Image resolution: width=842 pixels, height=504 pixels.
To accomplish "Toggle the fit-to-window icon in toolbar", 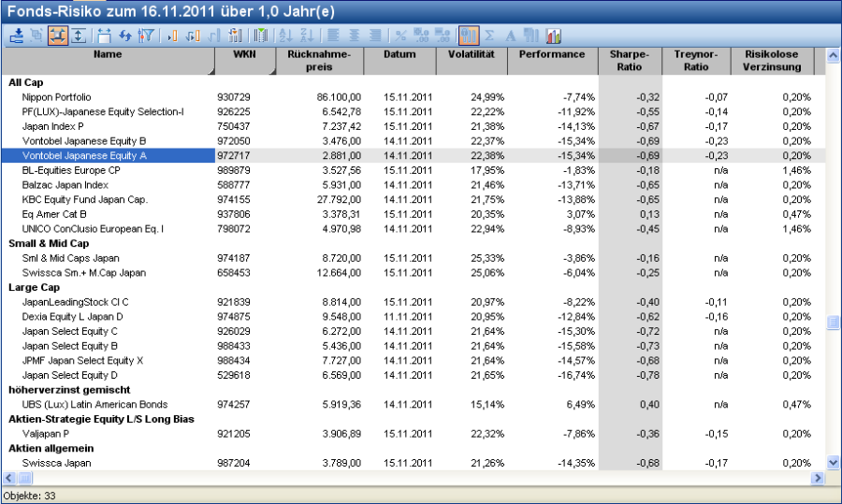I will (x=58, y=36).
